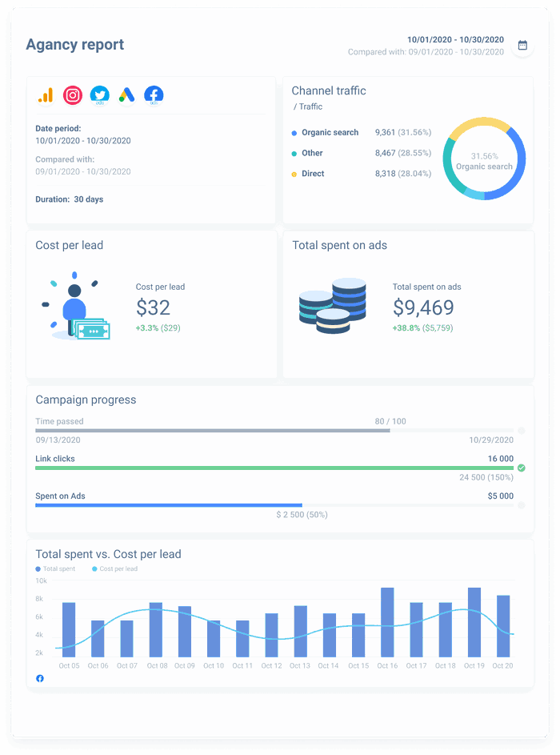This screenshot has width=560, height=755.
Task: Open the calendar date picker icon
Action: tap(522, 46)
